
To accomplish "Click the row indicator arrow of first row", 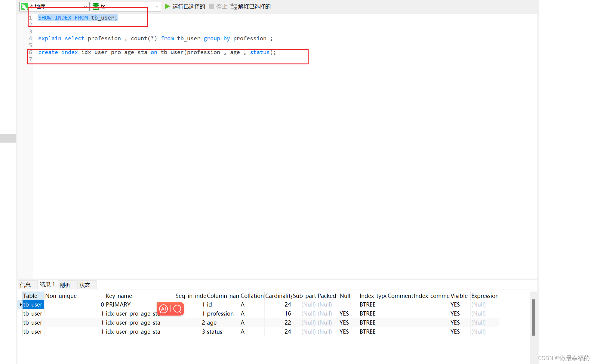I will click(20, 304).
